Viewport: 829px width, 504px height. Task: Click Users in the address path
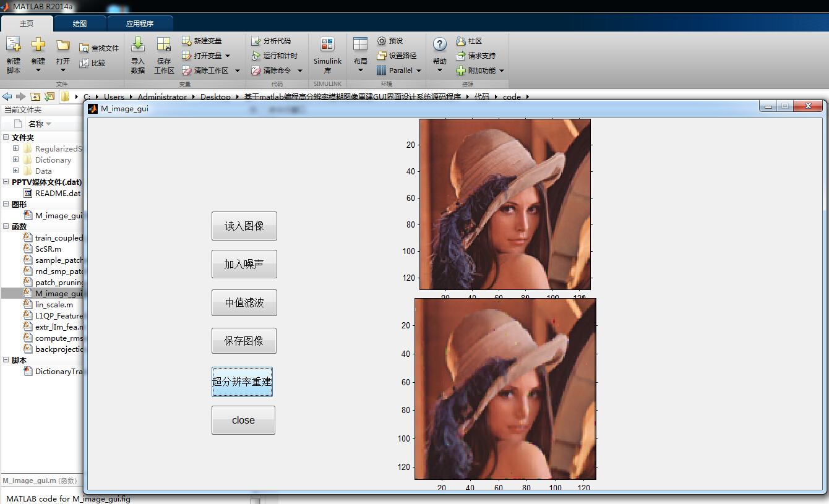(x=114, y=96)
